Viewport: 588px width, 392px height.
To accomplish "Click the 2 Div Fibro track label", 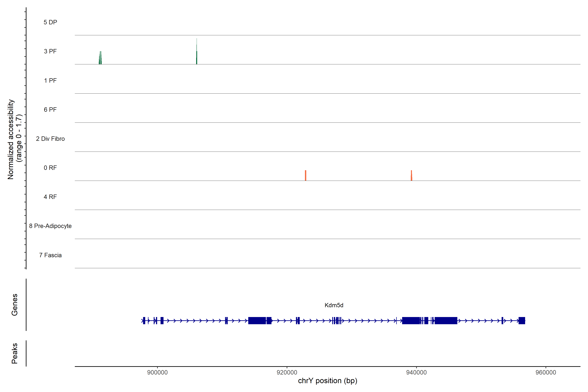I will coord(50,139).
